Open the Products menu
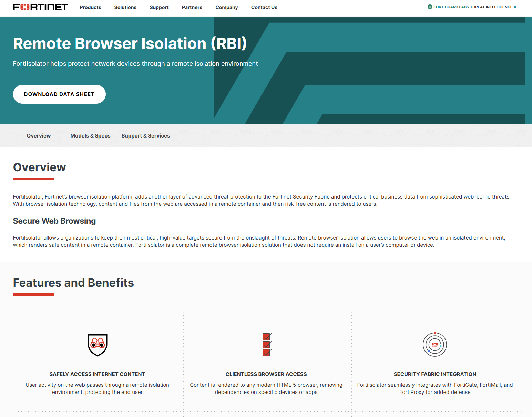 (x=90, y=7)
